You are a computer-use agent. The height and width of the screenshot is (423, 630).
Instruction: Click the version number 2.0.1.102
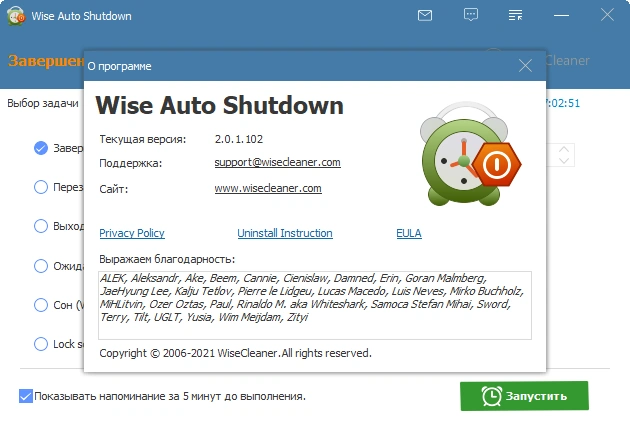click(x=239, y=139)
